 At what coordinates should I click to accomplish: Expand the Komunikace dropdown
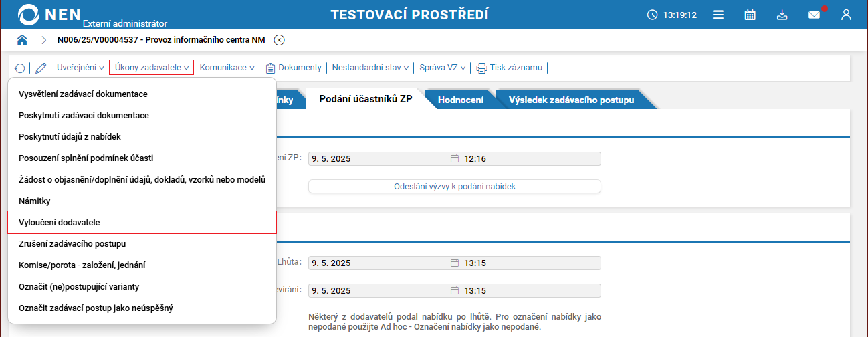point(227,68)
